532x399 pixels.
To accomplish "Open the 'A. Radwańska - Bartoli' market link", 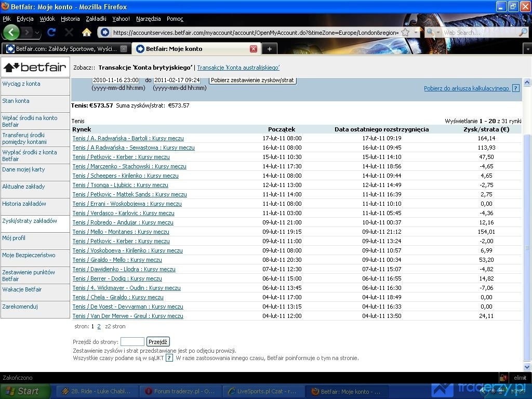I will pos(128,138).
